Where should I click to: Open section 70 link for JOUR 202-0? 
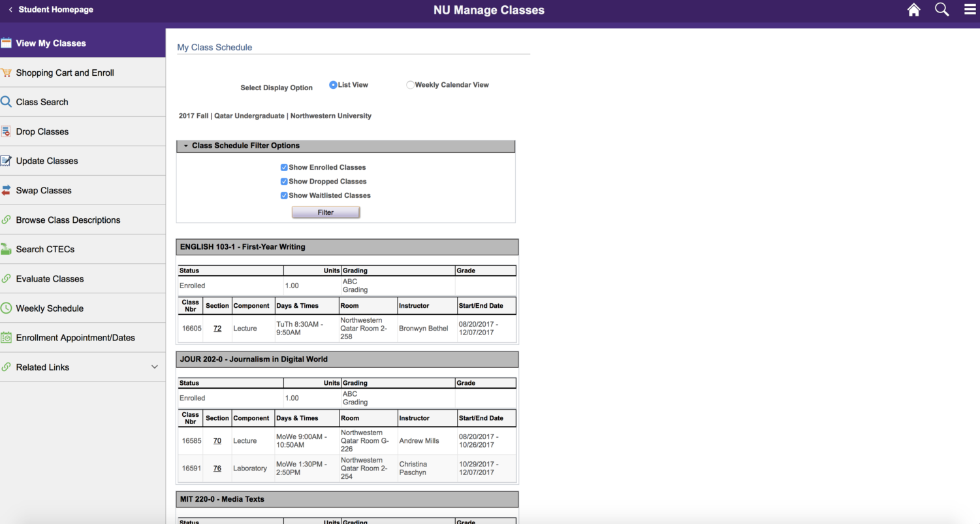pyautogui.click(x=217, y=441)
